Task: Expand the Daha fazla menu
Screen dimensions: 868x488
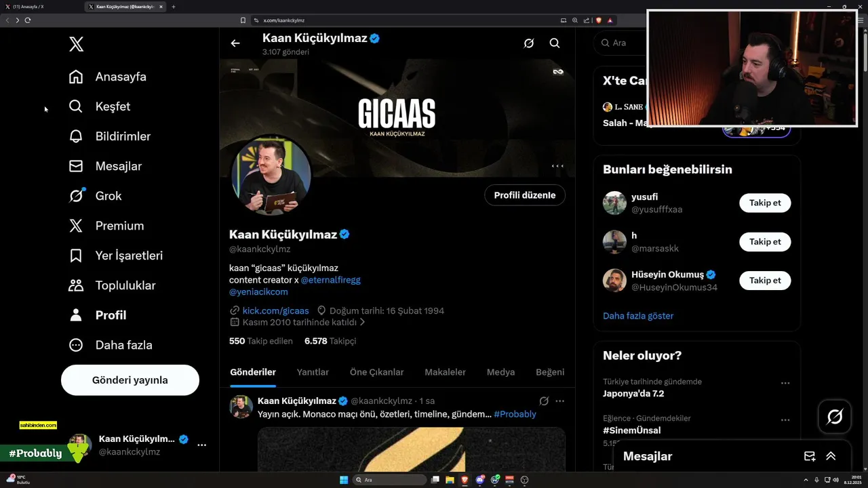Action: click(x=111, y=345)
